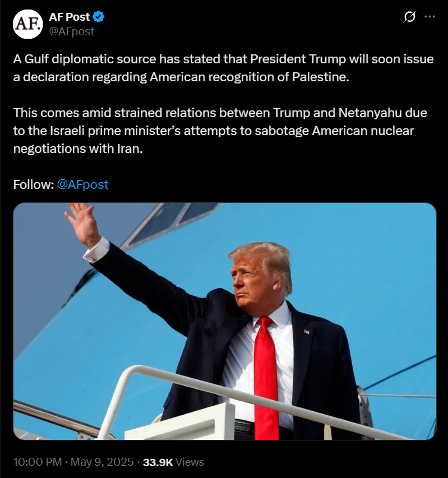The image size is (448, 478).
Task: Click the gray @AFpost handle below name
Action: (x=72, y=31)
